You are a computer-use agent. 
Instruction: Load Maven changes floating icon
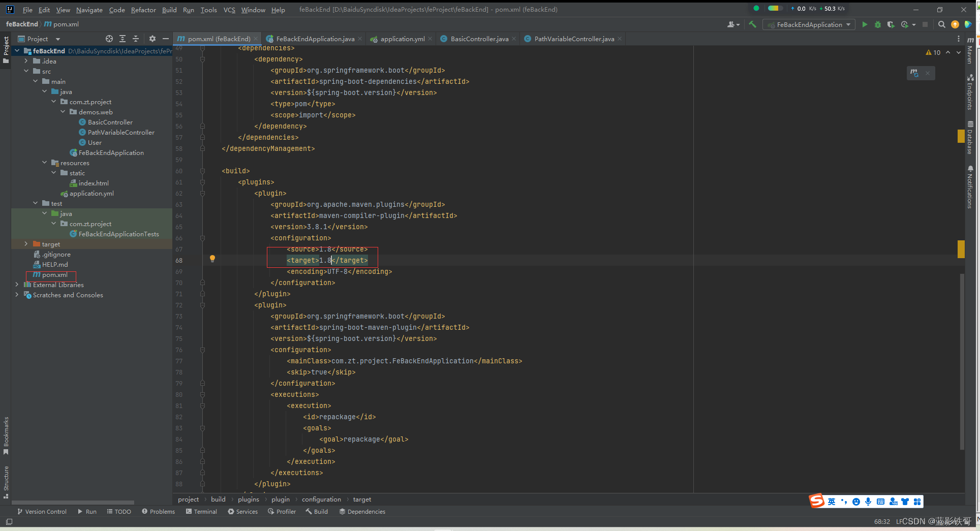click(914, 73)
